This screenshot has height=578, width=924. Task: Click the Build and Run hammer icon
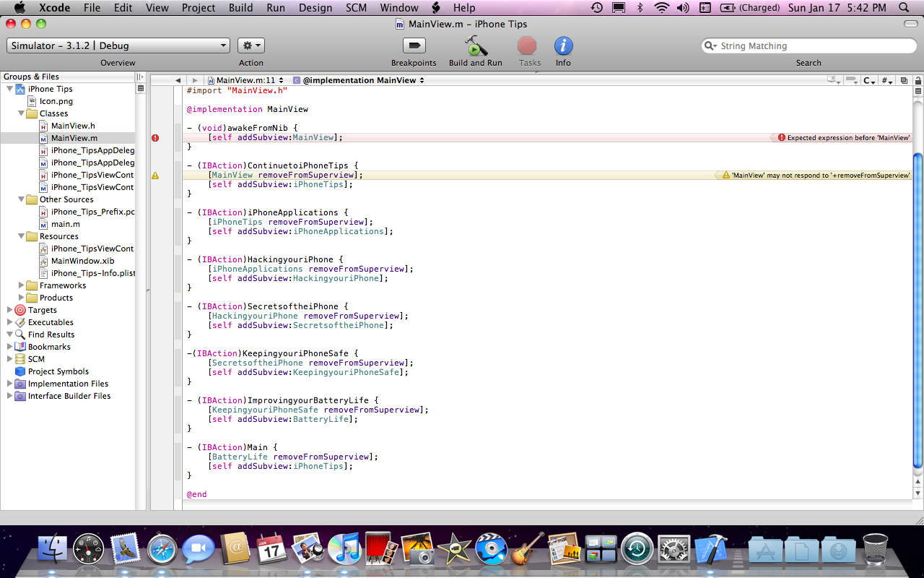tap(475, 46)
